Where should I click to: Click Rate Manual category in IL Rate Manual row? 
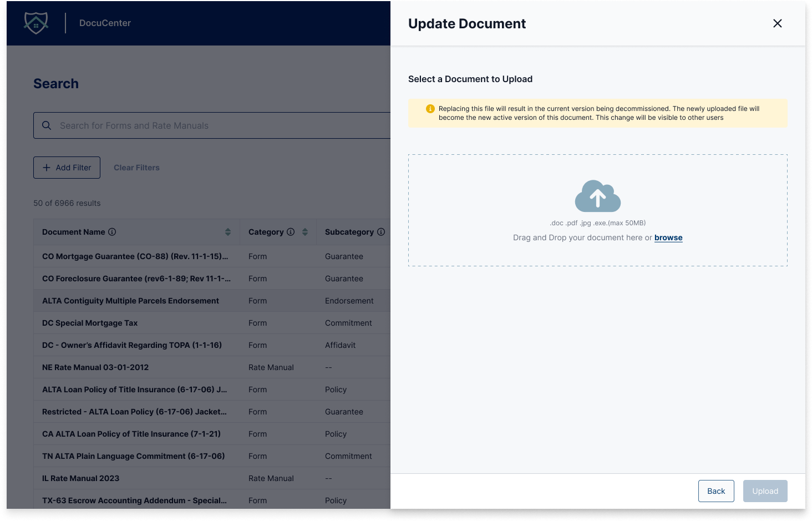(271, 478)
